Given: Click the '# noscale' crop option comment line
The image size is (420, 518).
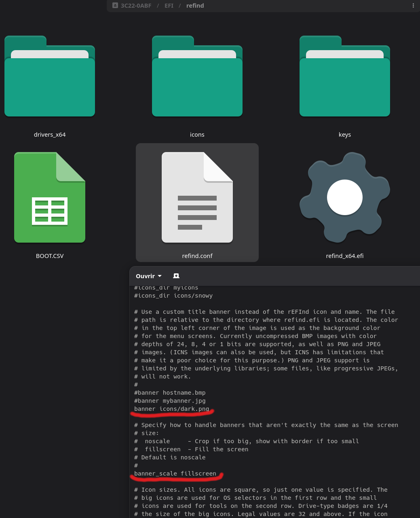Looking at the screenshot, I should click(247, 441).
